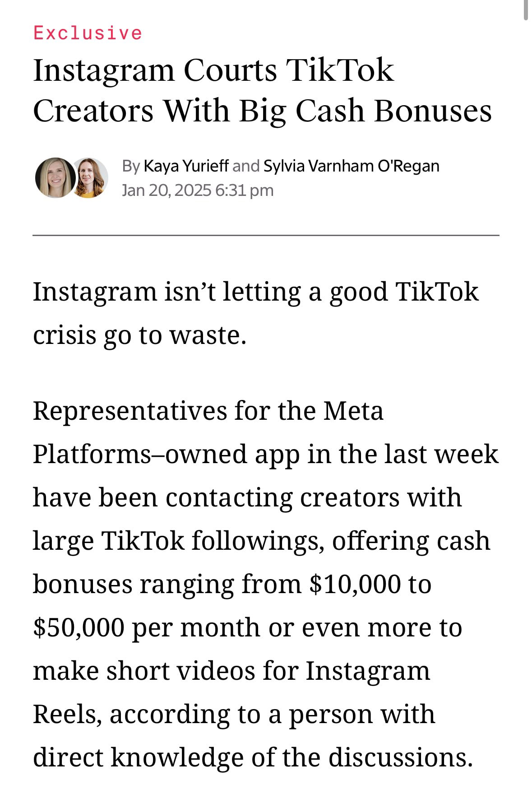This screenshot has height=803, width=532.
Task: Click the word "By" in the byline
Action: coord(131,166)
